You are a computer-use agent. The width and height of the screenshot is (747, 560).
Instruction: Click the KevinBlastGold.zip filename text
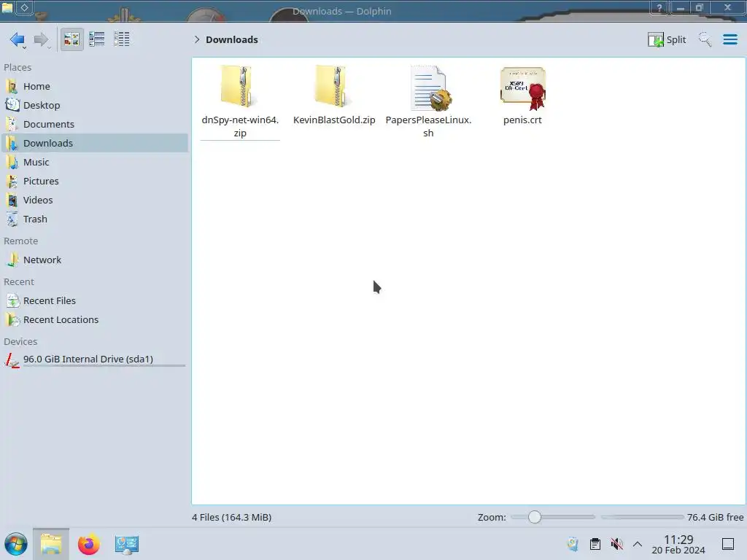(334, 120)
